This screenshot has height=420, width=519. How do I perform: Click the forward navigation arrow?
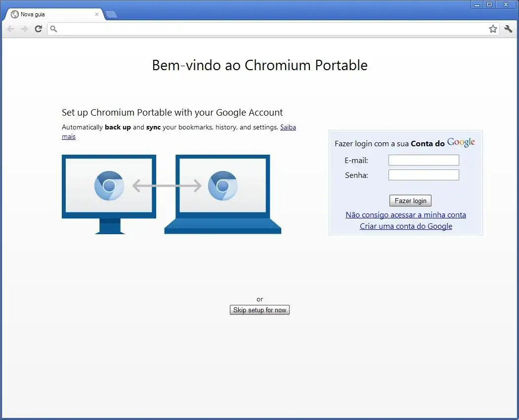(x=24, y=29)
